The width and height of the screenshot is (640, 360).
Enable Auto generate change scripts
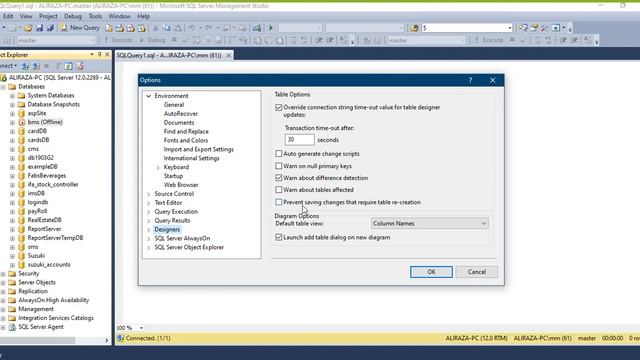(278, 154)
